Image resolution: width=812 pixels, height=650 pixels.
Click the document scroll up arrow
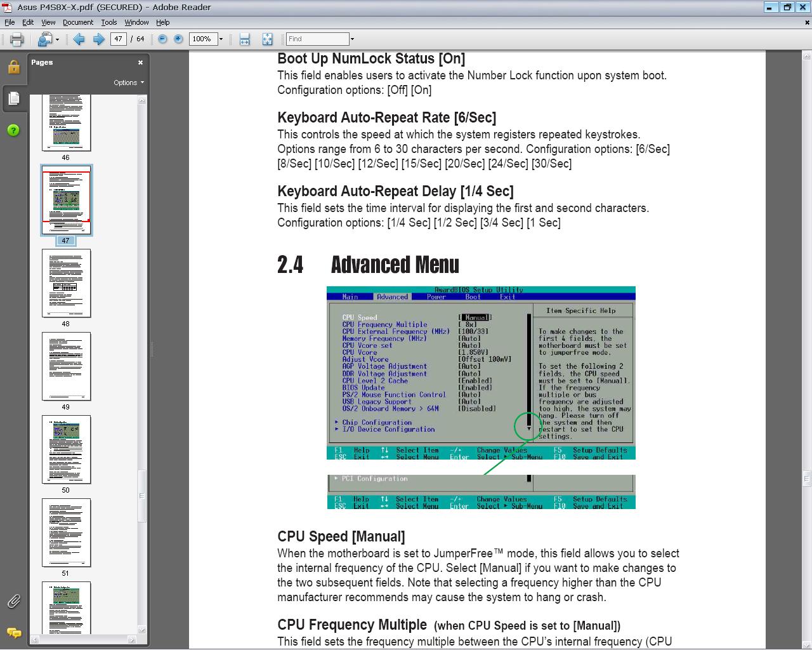click(807, 56)
